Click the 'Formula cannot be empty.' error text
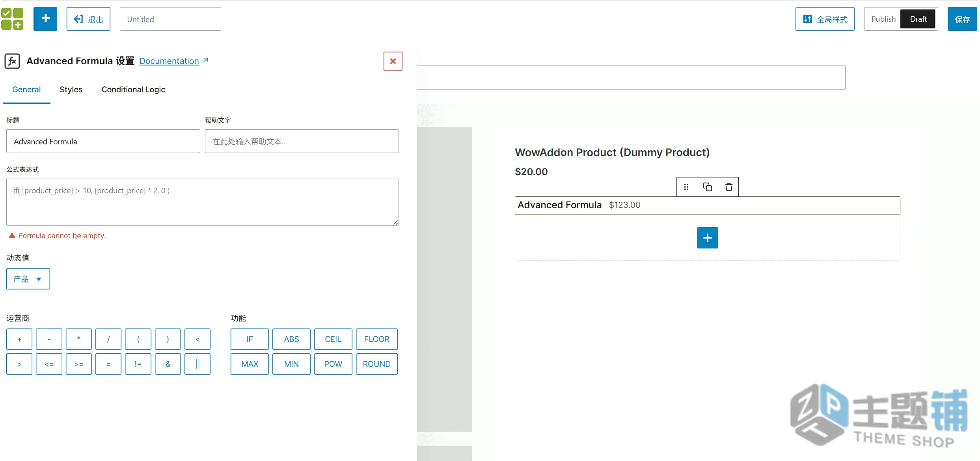The image size is (980, 461). pos(62,236)
